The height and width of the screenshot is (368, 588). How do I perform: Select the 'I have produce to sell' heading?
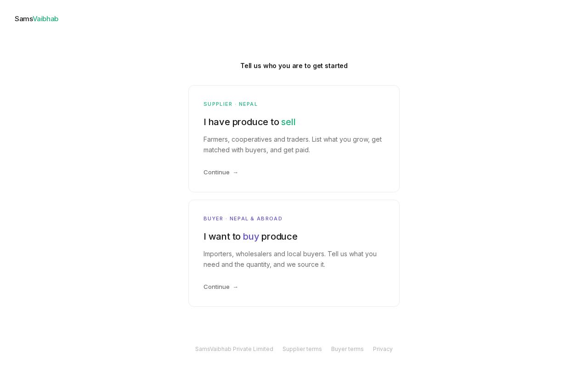pyautogui.click(x=249, y=122)
